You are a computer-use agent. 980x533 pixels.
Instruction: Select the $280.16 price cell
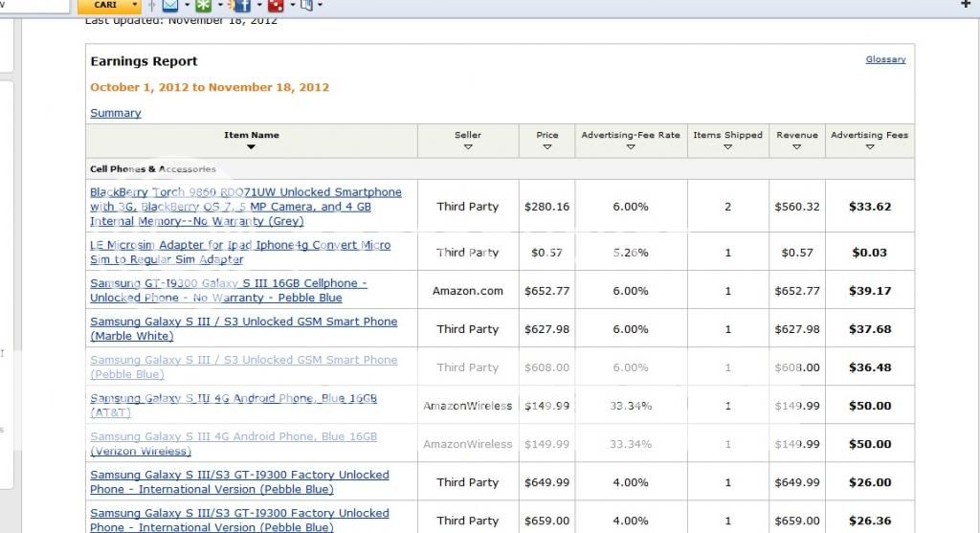tap(546, 207)
